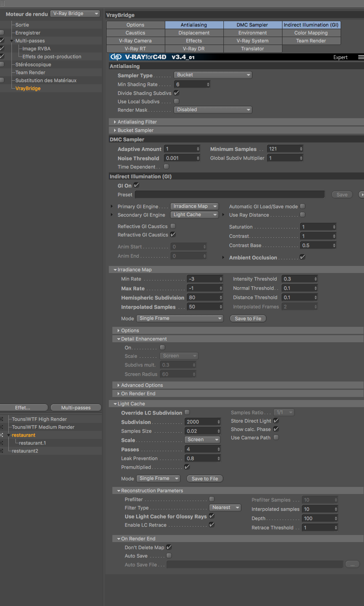Open the Sampler Type dropdown
The image size is (364, 606).
[x=213, y=75]
